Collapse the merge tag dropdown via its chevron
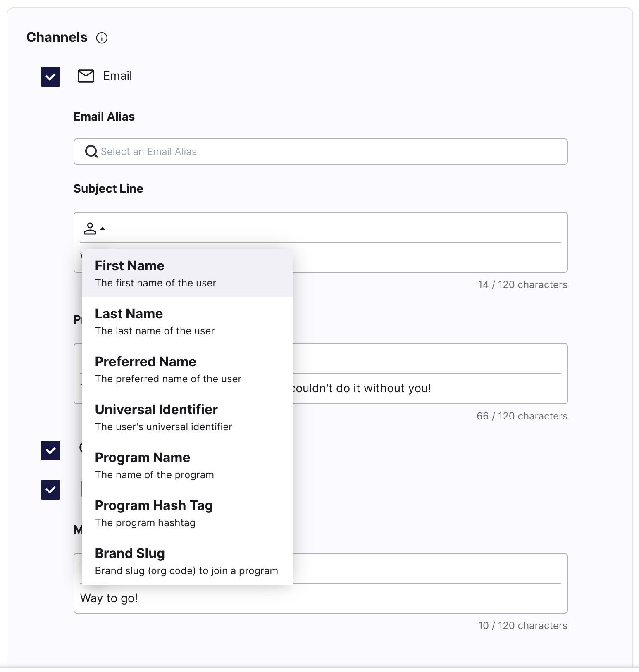This screenshot has width=639, height=672. click(103, 228)
